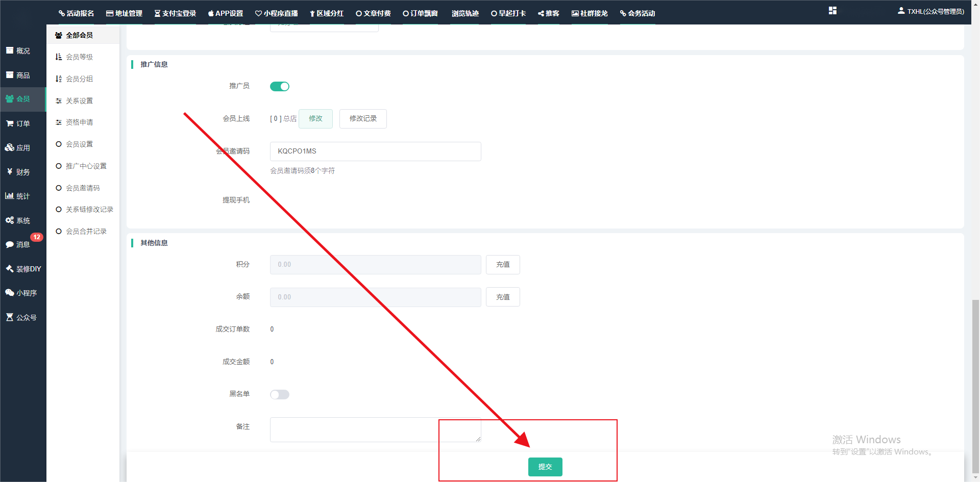
Task: Enable the 黑名单 blacklist toggle
Action: [279, 394]
